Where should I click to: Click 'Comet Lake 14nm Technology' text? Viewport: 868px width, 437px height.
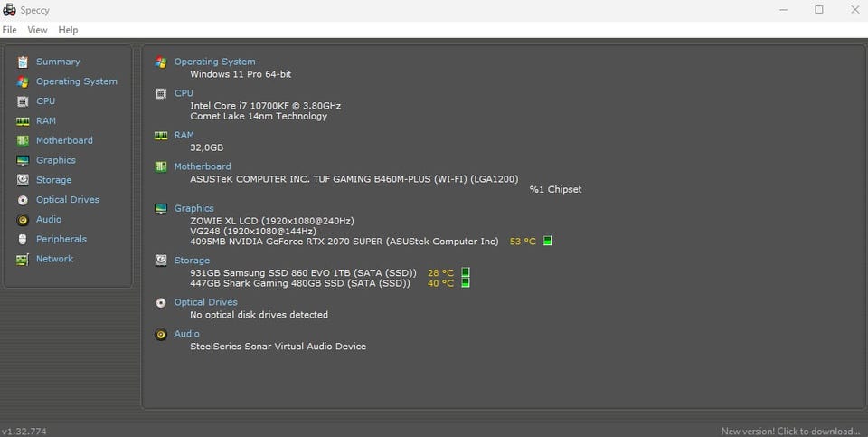click(259, 117)
